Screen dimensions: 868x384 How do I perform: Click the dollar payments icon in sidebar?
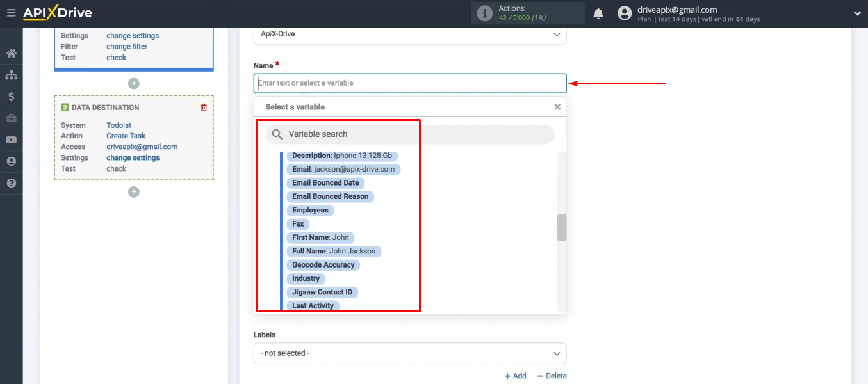coord(11,97)
